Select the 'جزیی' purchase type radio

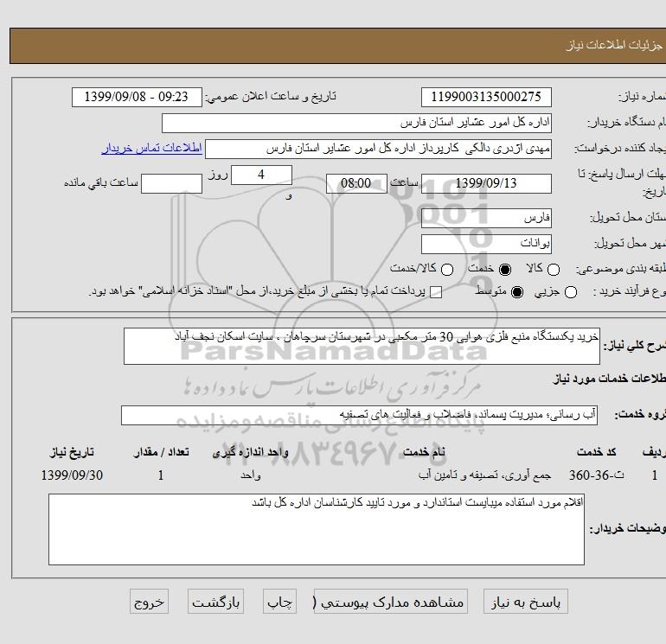tap(571, 292)
